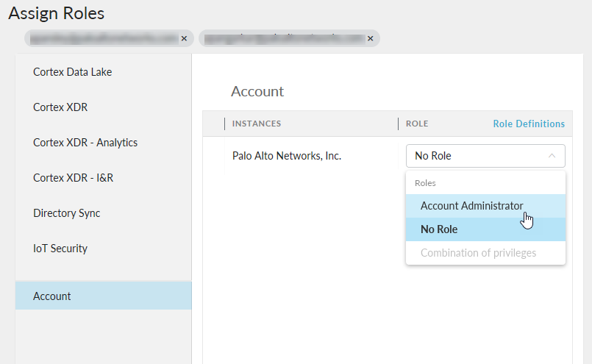Remove the second user chip with its X
Image resolution: width=592 pixels, height=364 pixels.
[x=370, y=38]
